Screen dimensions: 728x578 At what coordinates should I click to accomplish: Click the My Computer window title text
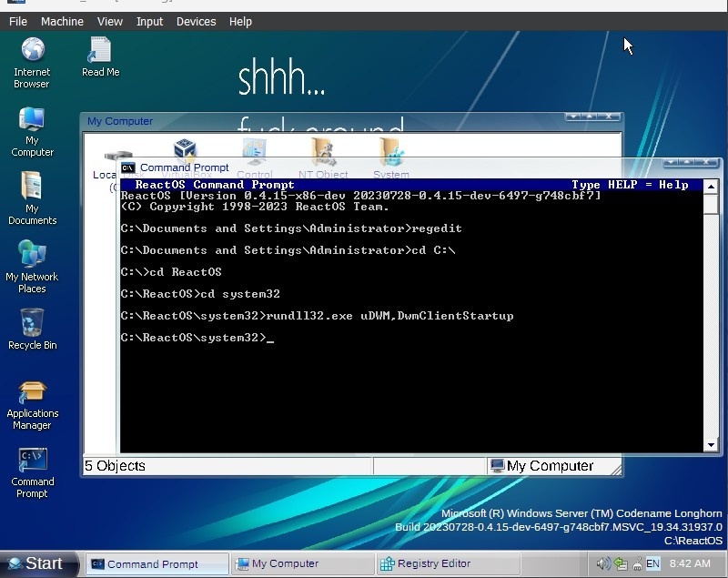pos(120,121)
